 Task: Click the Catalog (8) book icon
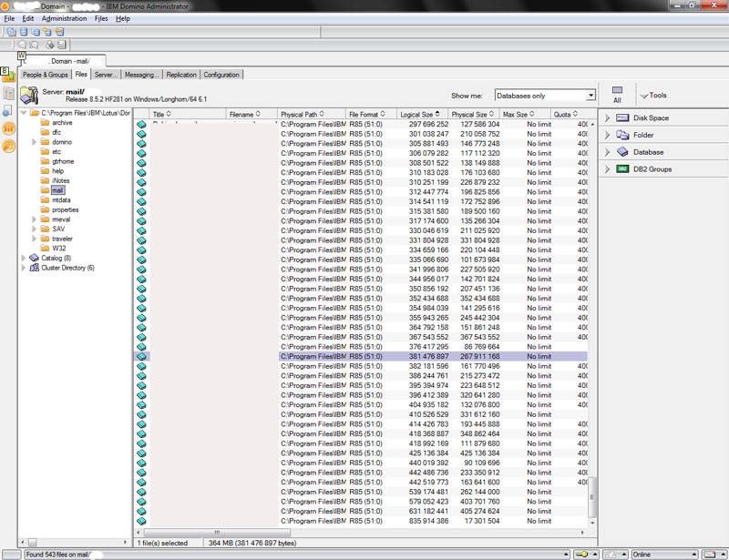click(34, 258)
